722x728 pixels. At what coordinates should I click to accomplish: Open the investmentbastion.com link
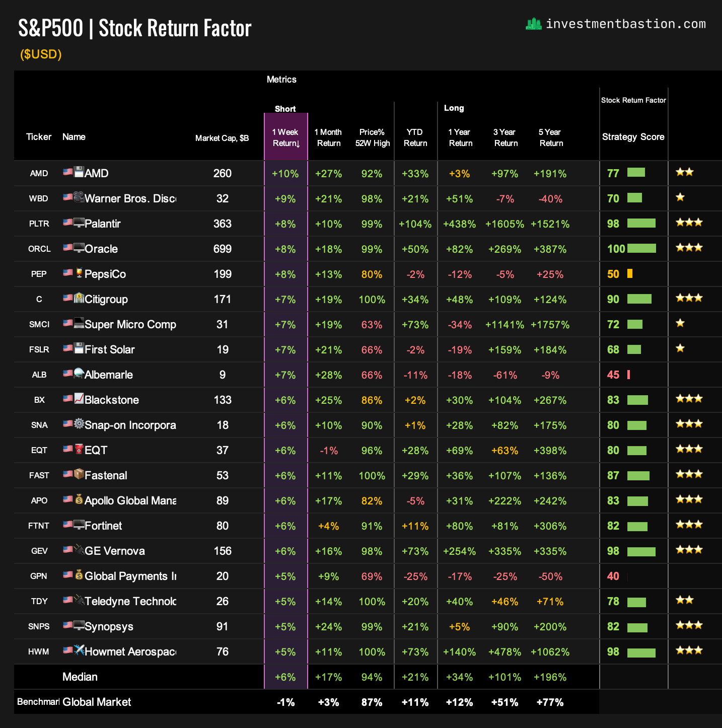coord(626,24)
